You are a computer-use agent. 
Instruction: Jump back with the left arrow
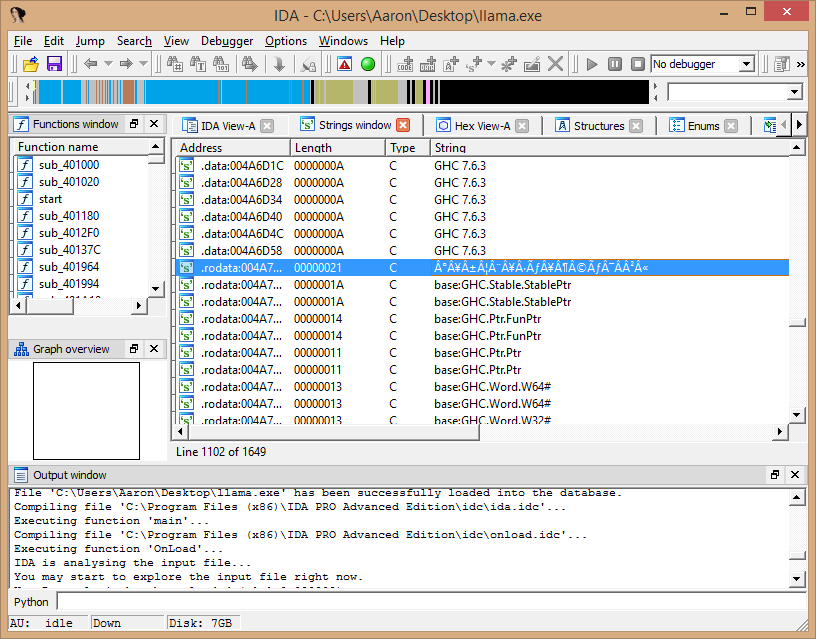click(91, 64)
